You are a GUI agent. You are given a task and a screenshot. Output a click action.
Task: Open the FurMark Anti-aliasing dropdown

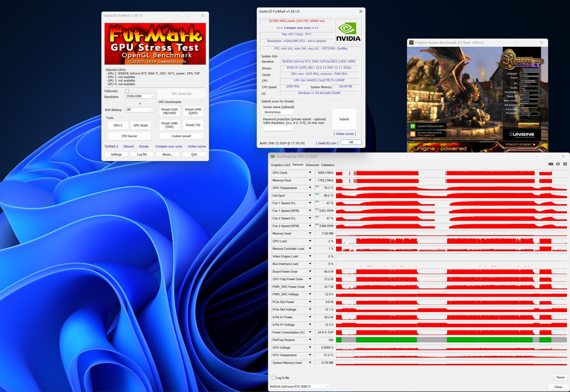[x=139, y=110]
